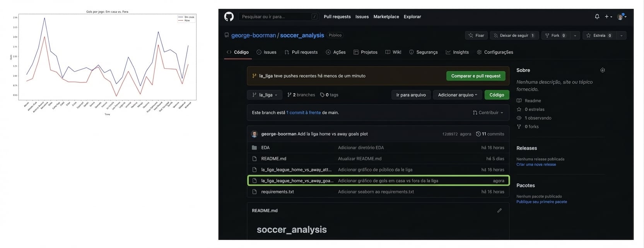
Task: Switch to the Segurança tab
Action: [424, 52]
